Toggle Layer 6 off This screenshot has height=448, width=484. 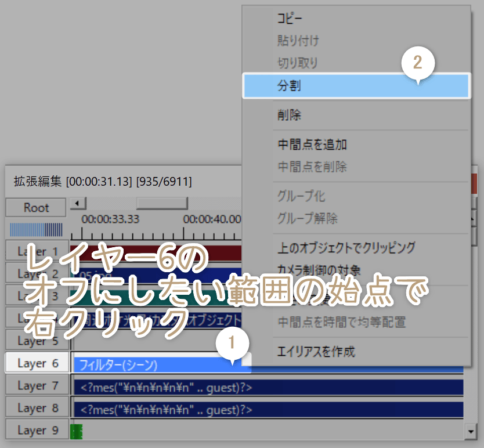(36, 363)
